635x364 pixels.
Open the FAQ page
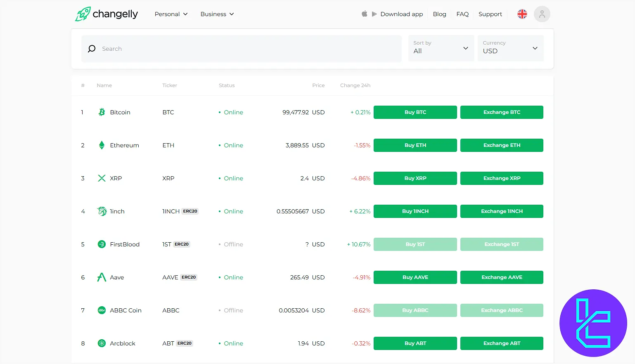tap(462, 14)
